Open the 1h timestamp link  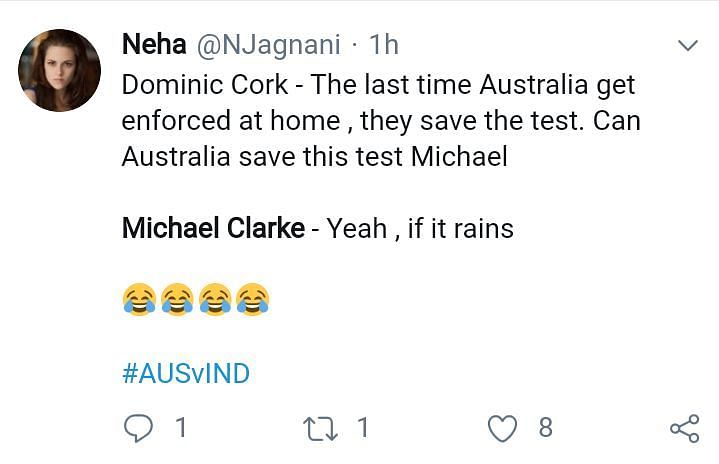click(383, 44)
